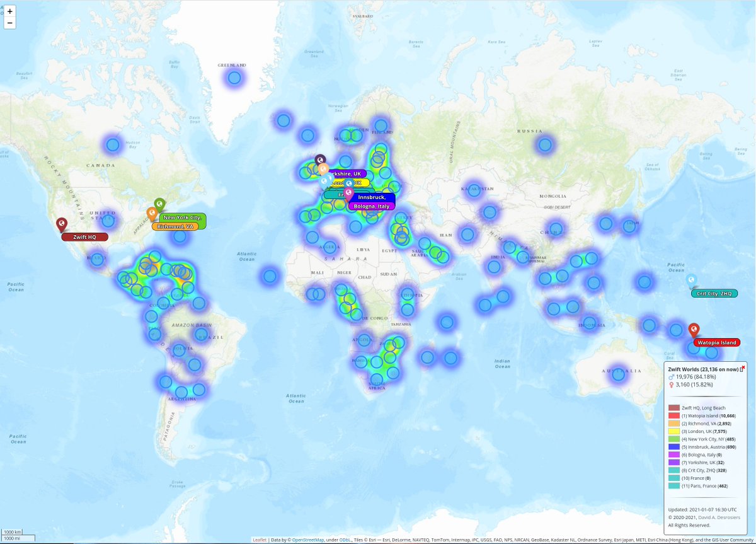Click the Zwift HQ legend color swatch
The height and width of the screenshot is (544, 756).
coord(674,408)
